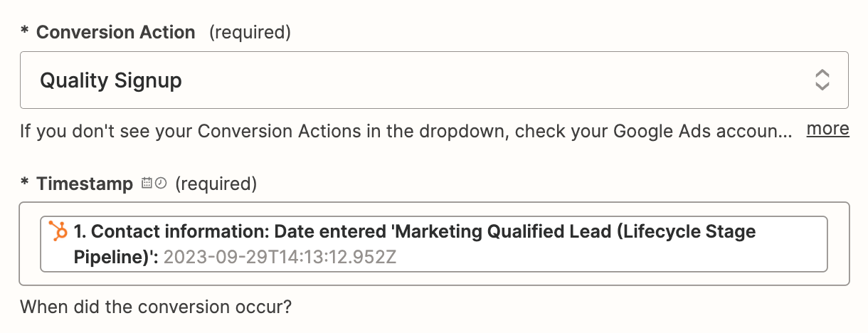
Task: Click "(required)" next to Conversion Action
Action: pos(250,33)
